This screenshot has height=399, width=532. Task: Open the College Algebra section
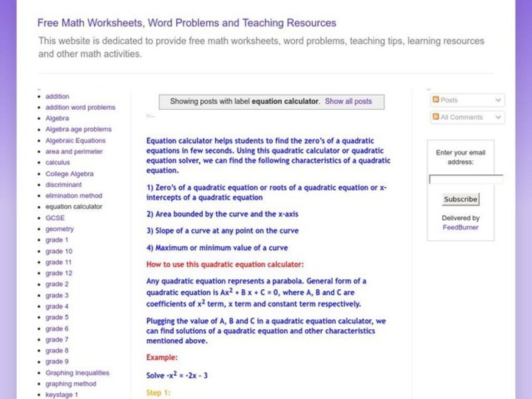point(68,173)
